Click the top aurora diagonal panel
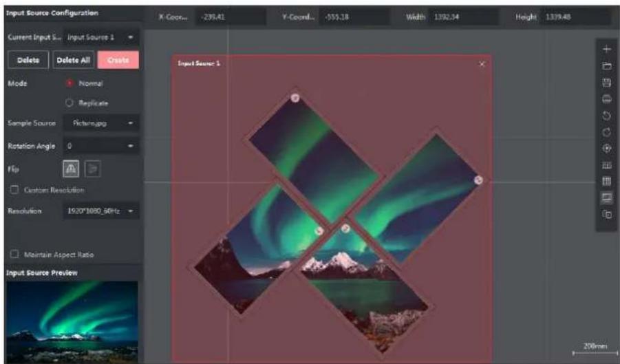The image size is (620, 364). 312,158
